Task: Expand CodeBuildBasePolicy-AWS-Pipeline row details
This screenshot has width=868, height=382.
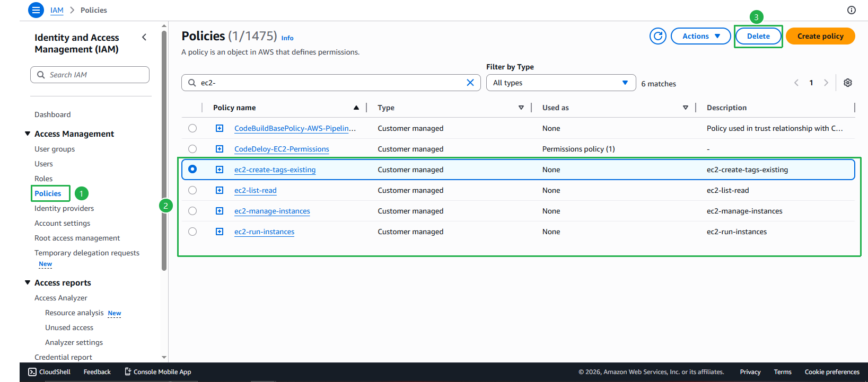Action: (x=220, y=128)
